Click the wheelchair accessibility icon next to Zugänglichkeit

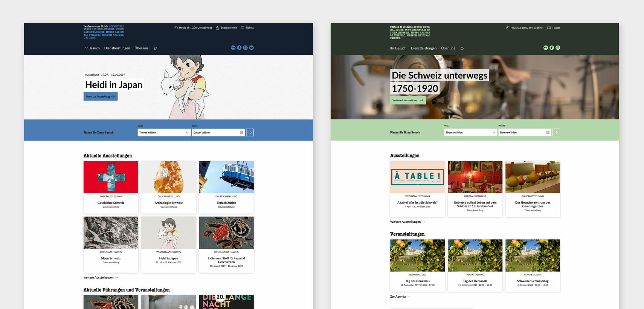[217, 28]
